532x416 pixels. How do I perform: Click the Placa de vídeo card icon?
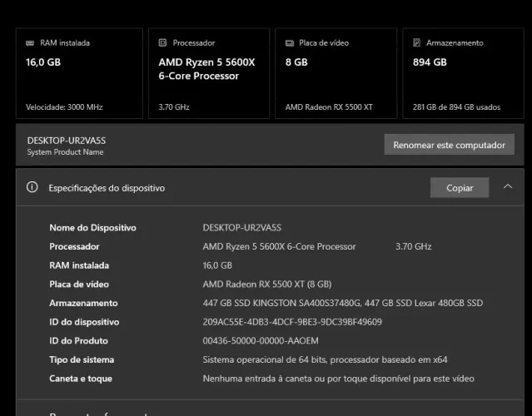pos(290,43)
